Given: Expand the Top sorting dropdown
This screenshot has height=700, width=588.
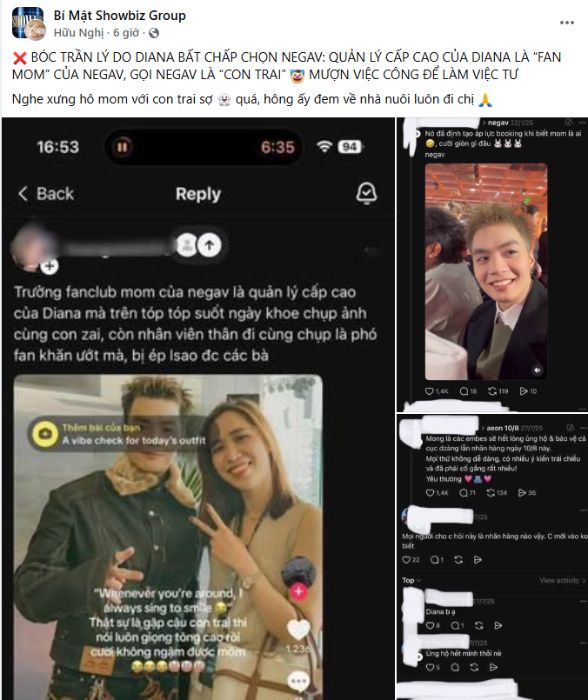Looking at the screenshot, I should click(x=411, y=580).
